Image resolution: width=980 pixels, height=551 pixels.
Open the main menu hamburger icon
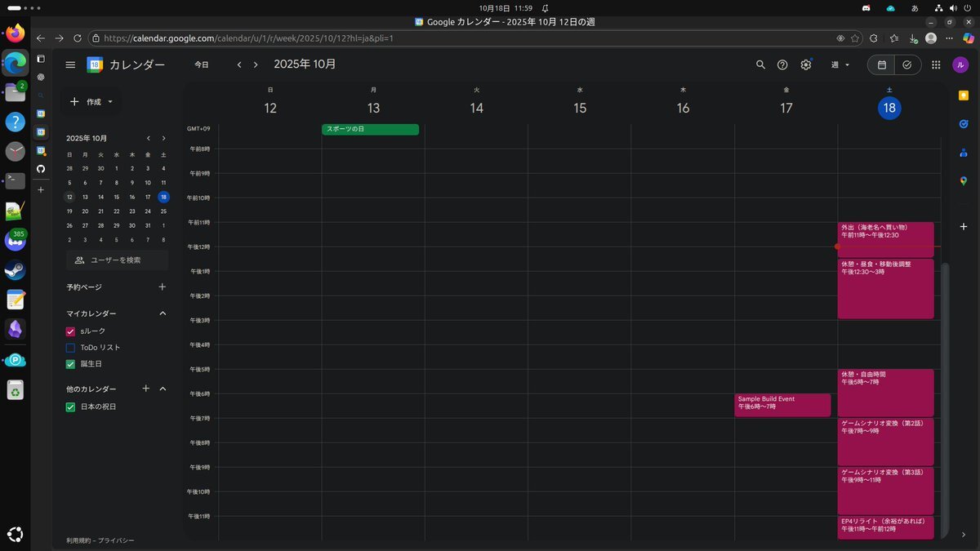pos(70,64)
